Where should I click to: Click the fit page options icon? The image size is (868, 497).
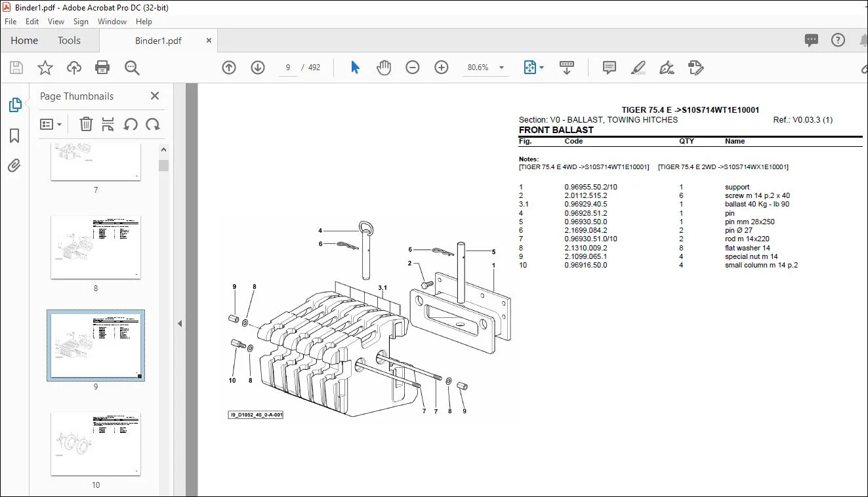pyautogui.click(x=530, y=68)
